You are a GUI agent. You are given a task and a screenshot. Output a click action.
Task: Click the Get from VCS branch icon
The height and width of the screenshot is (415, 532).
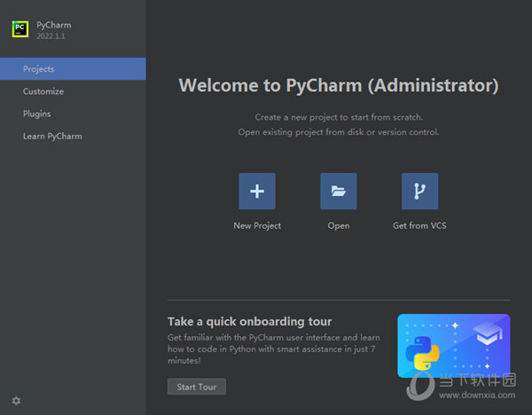pos(419,191)
